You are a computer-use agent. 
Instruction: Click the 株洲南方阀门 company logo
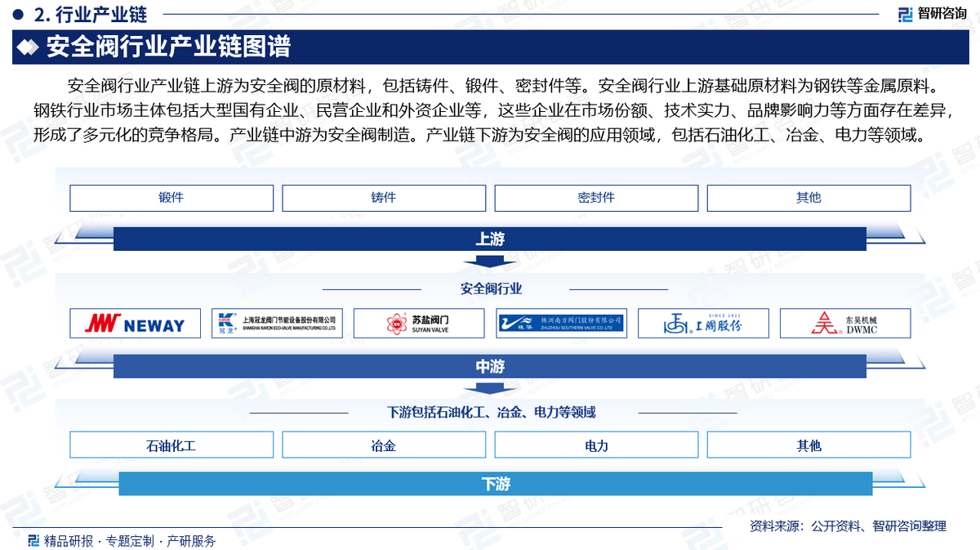pos(562,324)
